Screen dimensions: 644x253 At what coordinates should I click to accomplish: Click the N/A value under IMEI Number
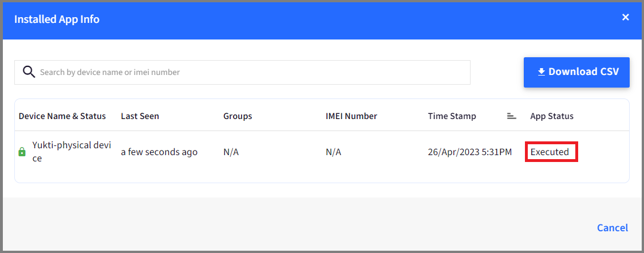point(333,152)
